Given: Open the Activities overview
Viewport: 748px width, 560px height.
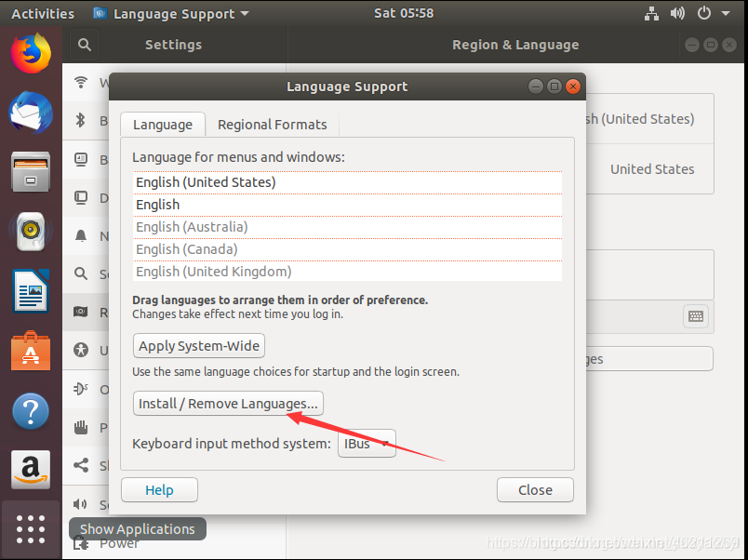Looking at the screenshot, I should pos(43,13).
